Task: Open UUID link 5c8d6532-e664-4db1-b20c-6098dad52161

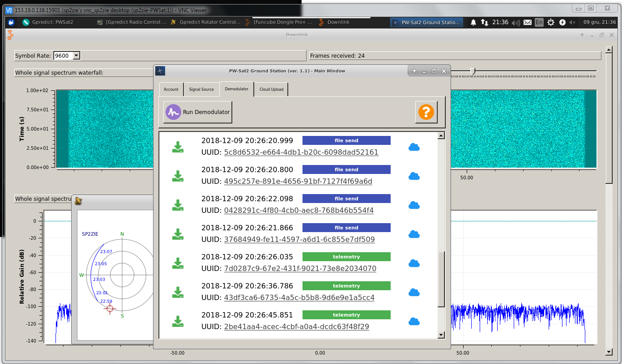Action: click(301, 152)
